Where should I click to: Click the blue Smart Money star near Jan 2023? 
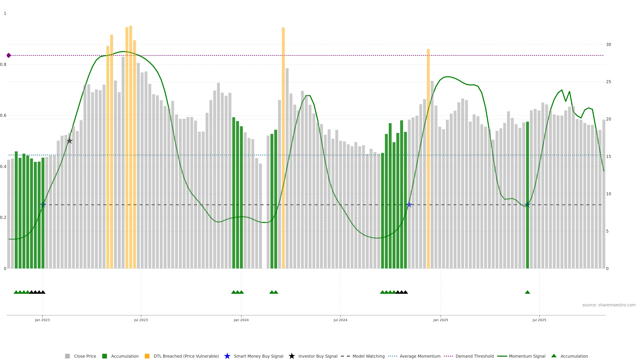(x=43, y=205)
